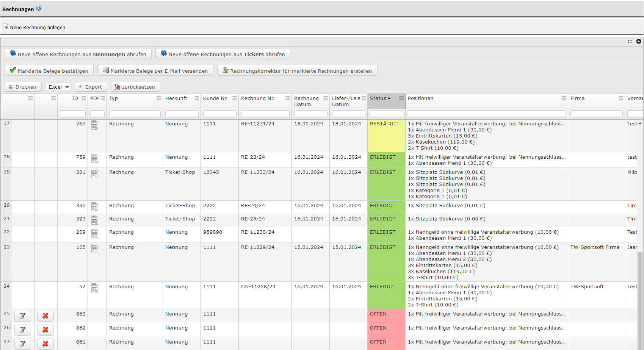Focus the Herkunft filter input
This screenshot has width=644, height=350.
pyautogui.click(x=182, y=114)
